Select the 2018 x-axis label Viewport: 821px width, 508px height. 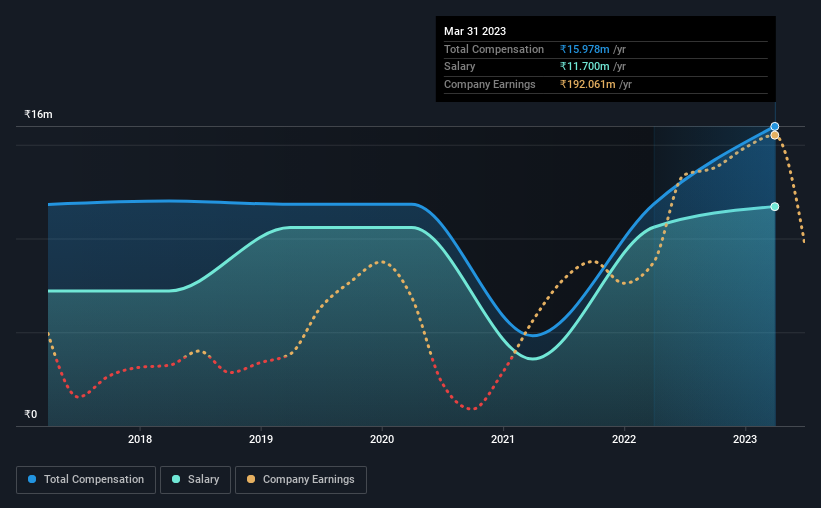click(x=140, y=439)
